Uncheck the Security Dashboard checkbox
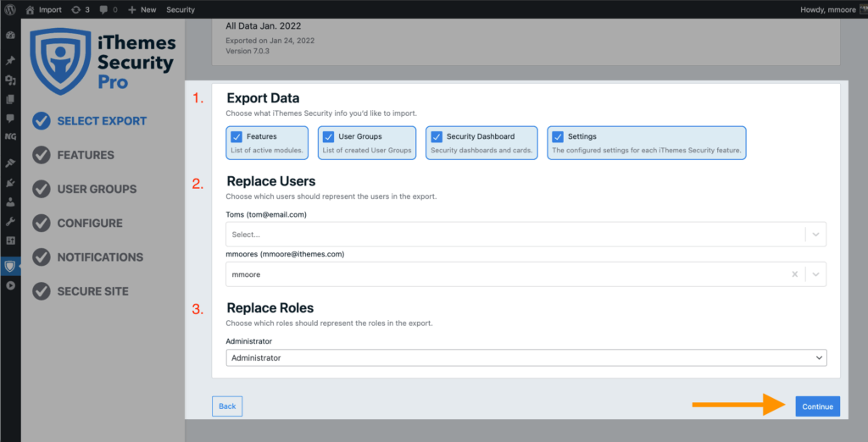Viewport: 868px width, 442px height. pos(437,136)
